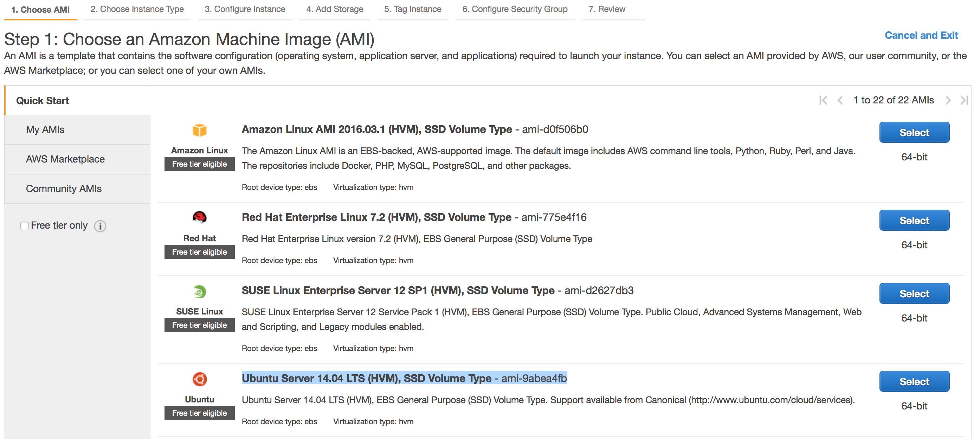This screenshot has width=980, height=439.
Task: Enable the Free tier only checkbox
Action: click(24, 226)
